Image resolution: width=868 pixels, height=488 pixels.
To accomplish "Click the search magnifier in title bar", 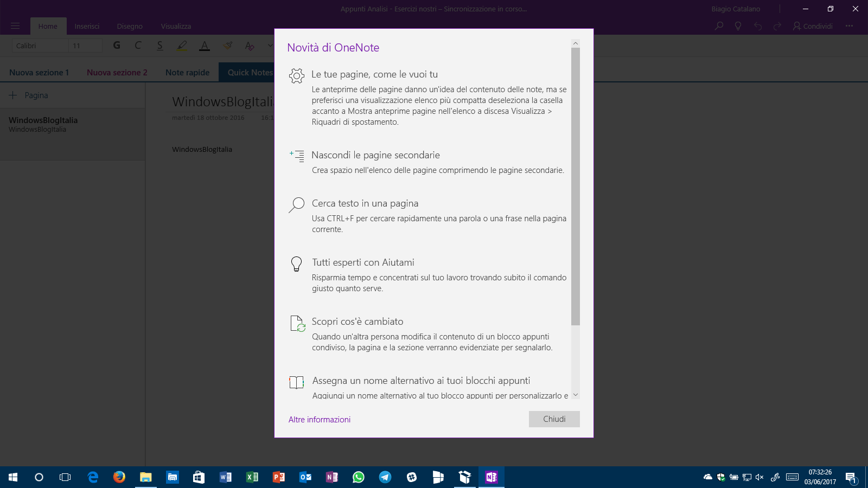I will pos(719,26).
